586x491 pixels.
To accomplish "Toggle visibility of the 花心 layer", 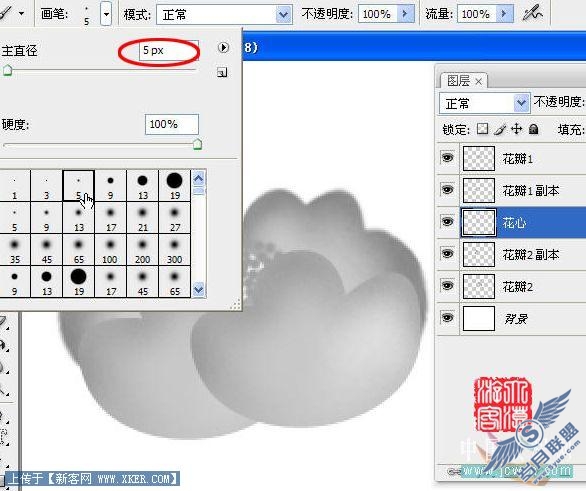I will (447, 222).
